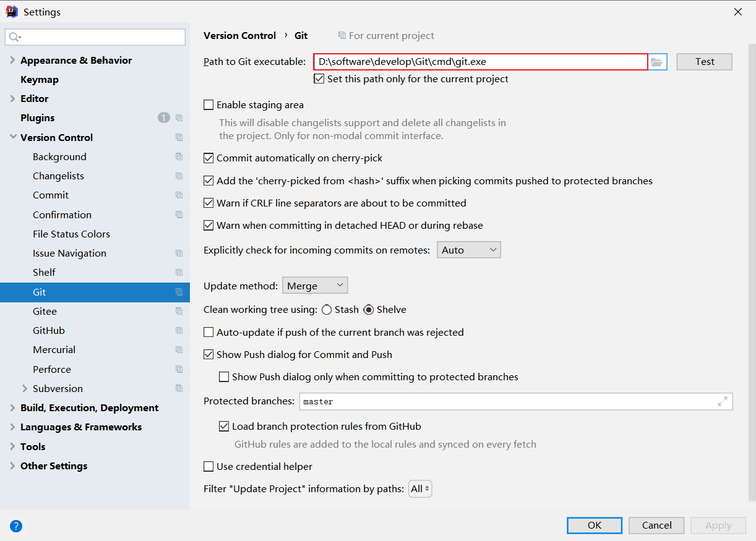Select the Shelve radio button
The width and height of the screenshot is (756, 541).
[369, 310]
